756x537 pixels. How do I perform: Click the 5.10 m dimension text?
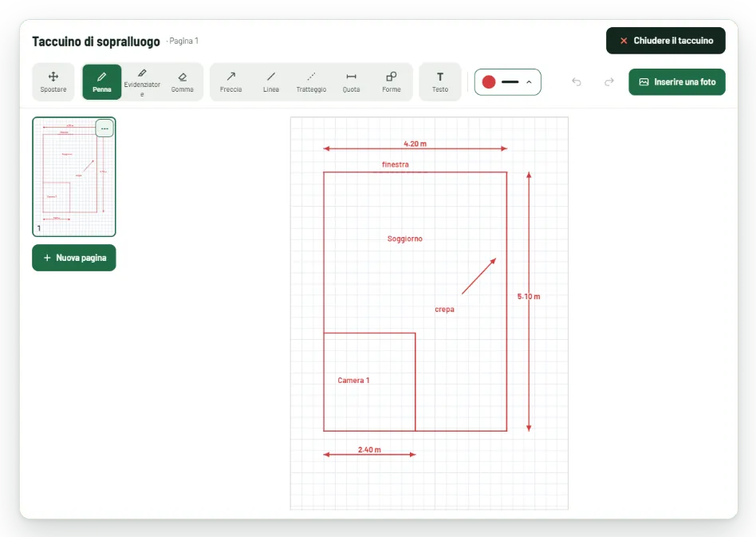pos(529,296)
